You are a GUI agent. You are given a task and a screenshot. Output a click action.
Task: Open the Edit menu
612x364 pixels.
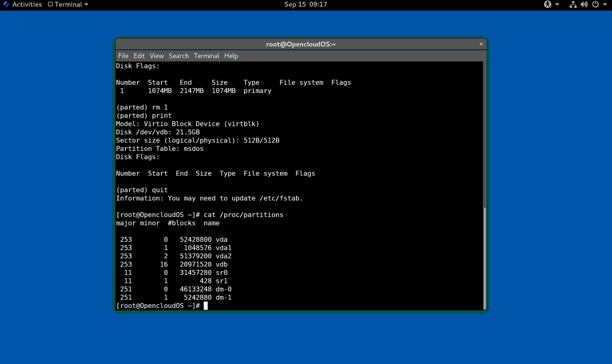[139, 56]
